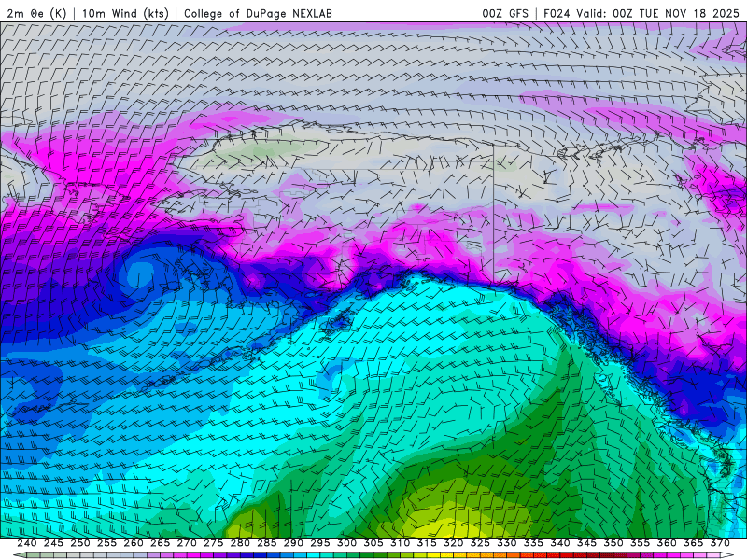Viewport: 747px width, 560px height.
Task: Click the 275 color scale label
Action: coord(214,543)
